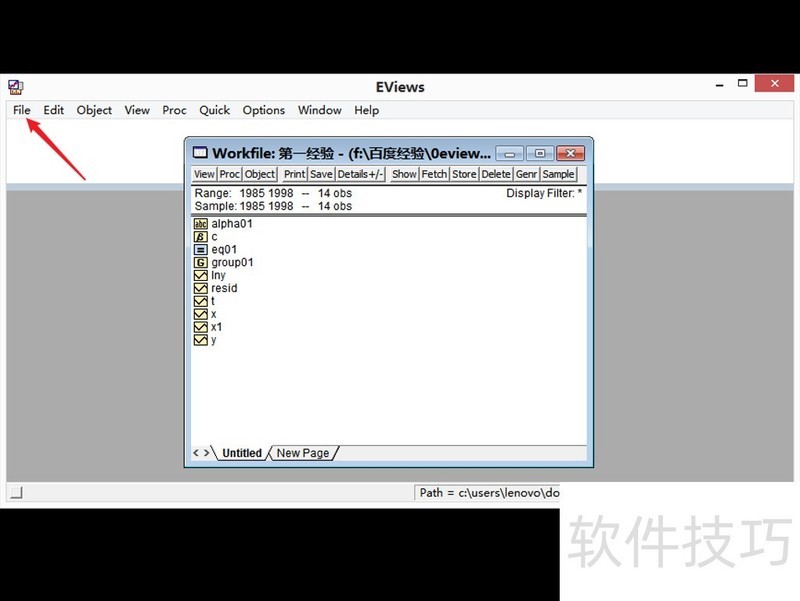Image resolution: width=800 pixels, height=601 pixels.
Task: Switch to the Untitled page tab
Action: pyautogui.click(x=242, y=453)
